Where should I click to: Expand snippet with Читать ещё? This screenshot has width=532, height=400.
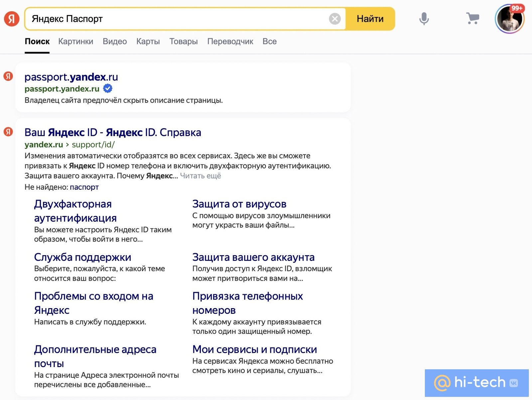point(200,176)
